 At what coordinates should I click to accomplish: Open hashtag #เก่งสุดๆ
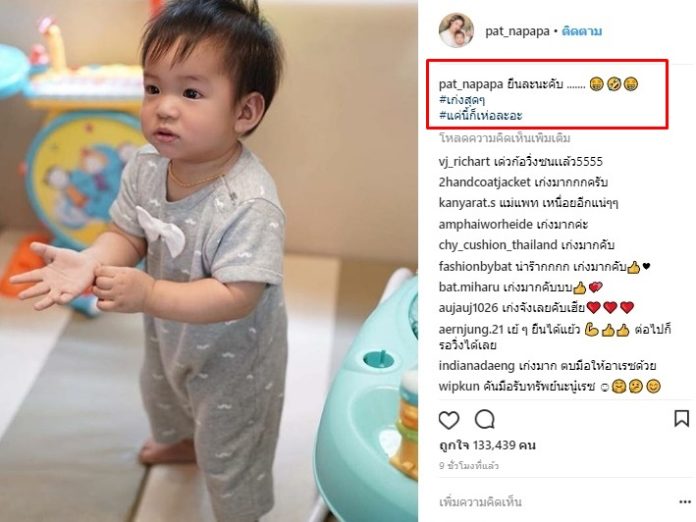pyautogui.click(x=462, y=100)
